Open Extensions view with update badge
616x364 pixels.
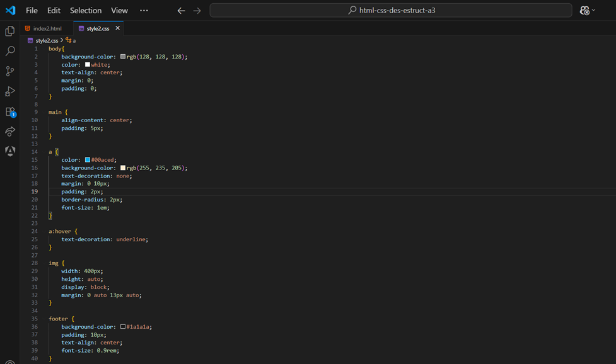coord(10,112)
